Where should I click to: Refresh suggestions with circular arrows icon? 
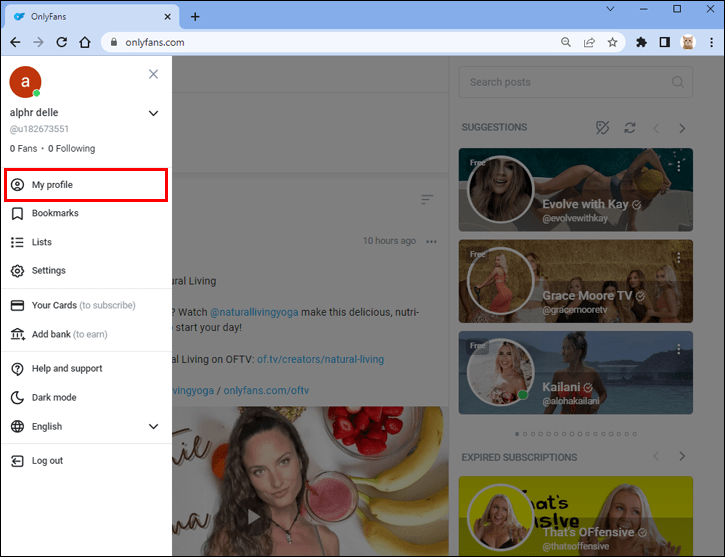click(630, 128)
